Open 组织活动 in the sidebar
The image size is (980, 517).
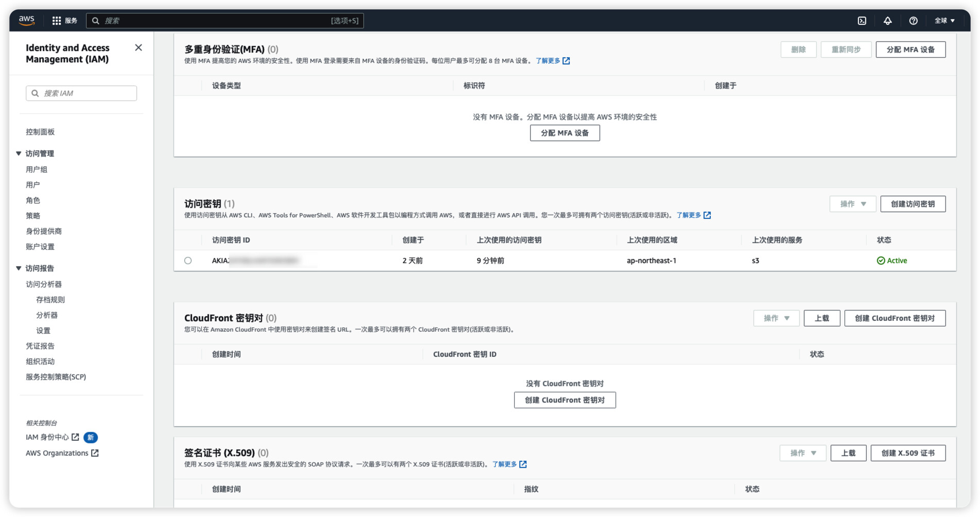tap(40, 361)
